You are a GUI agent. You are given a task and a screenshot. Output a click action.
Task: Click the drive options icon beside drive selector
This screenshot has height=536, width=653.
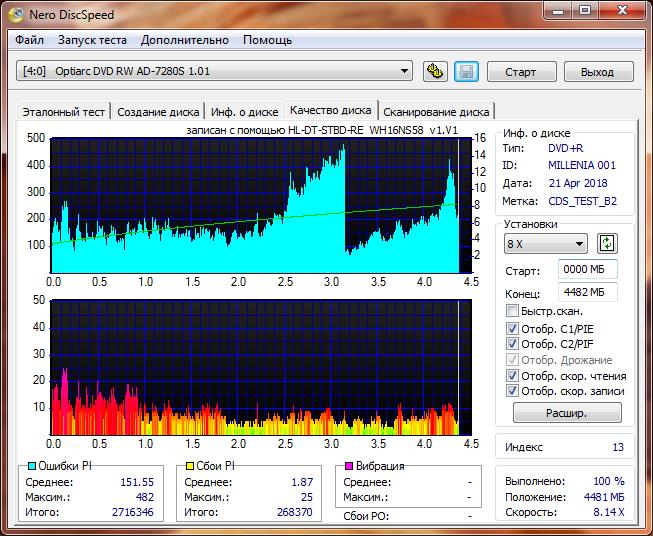click(x=434, y=71)
